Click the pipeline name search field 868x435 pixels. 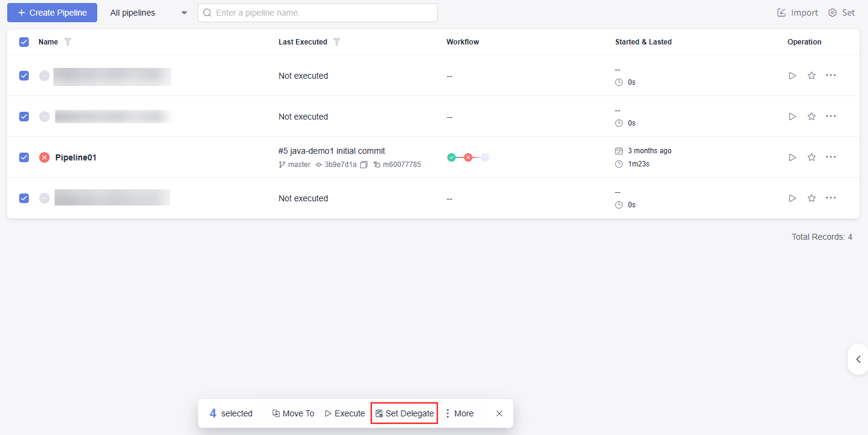pyautogui.click(x=318, y=13)
